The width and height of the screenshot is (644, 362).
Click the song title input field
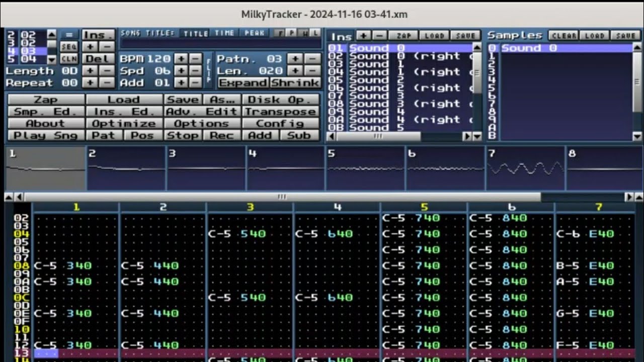pos(220,44)
